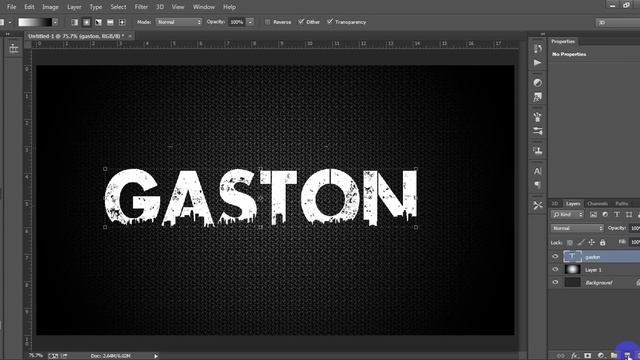
Task: Open the Image menu
Action: coord(50,7)
